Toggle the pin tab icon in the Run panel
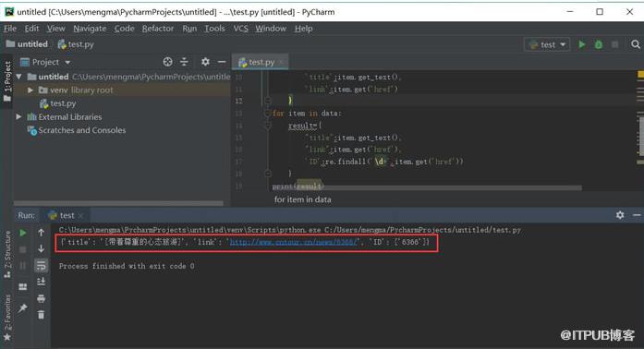Image resolution: width=644 pixels, height=349 pixels. click(x=23, y=307)
